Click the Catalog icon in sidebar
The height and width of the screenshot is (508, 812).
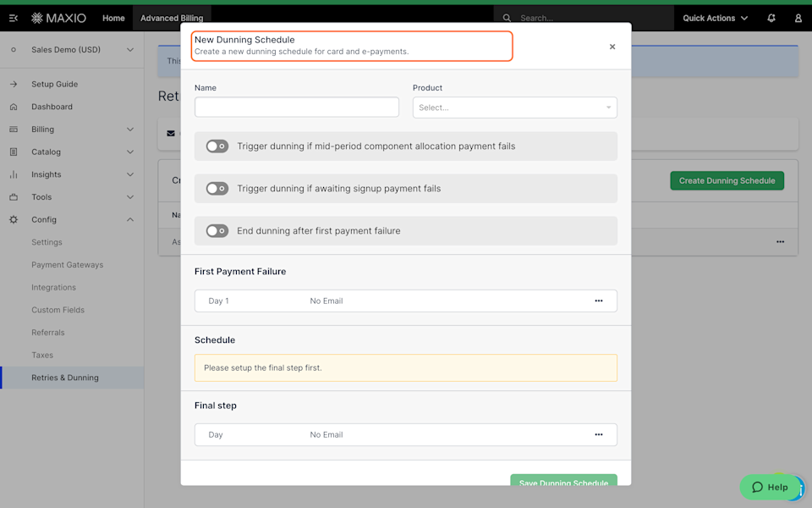coord(14,152)
